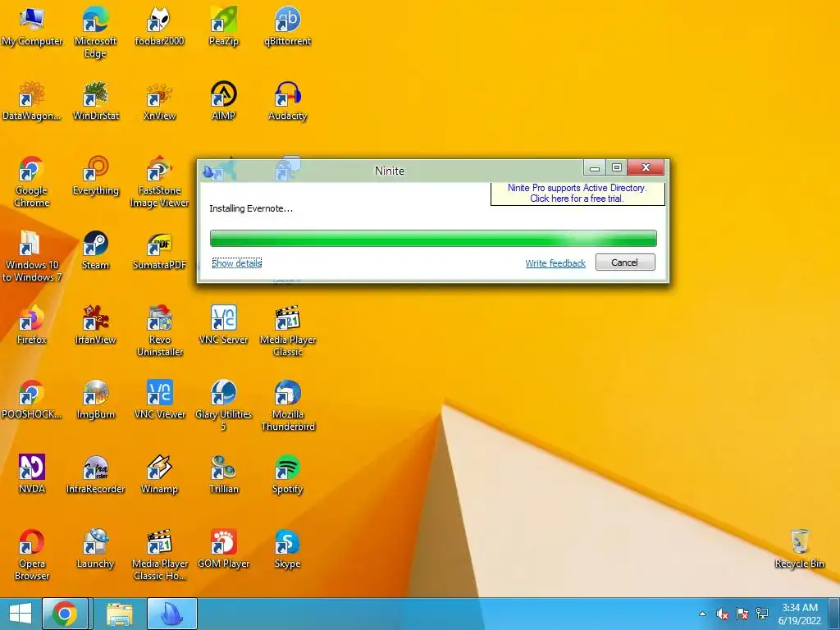Image resolution: width=840 pixels, height=630 pixels.
Task: Click the POOSHOCK Chrome shortcut icon
Action: (x=32, y=399)
